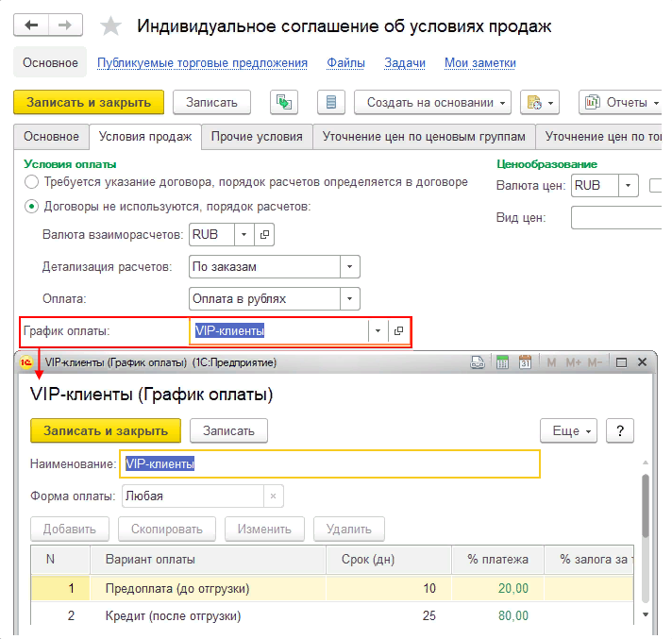The width and height of the screenshot is (672, 639).
Task: Expand the Детализация расчетов dropdown
Action: click(x=350, y=267)
